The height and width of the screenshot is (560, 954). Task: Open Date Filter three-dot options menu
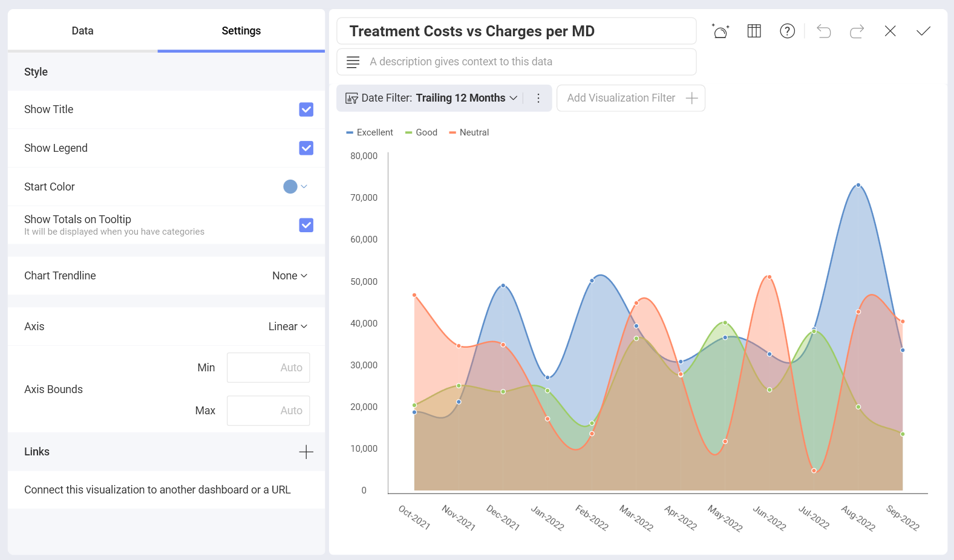pos(538,98)
